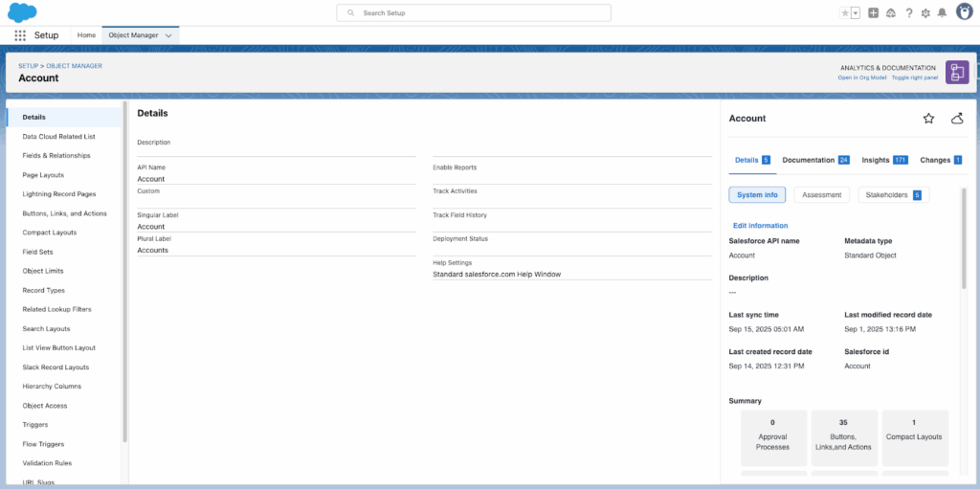Open the Salesforce Help question mark icon
The image size is (980, 489).
click(908, 12)
